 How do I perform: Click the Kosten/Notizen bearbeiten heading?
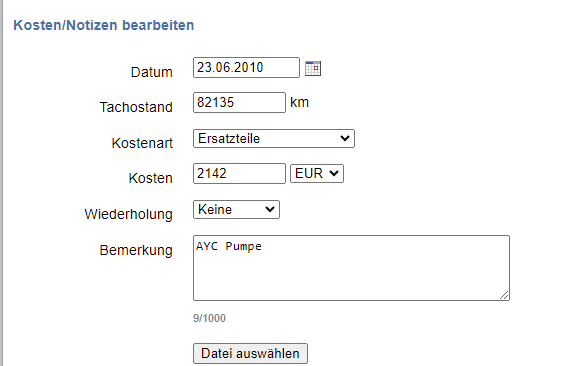tap(104, 25)
